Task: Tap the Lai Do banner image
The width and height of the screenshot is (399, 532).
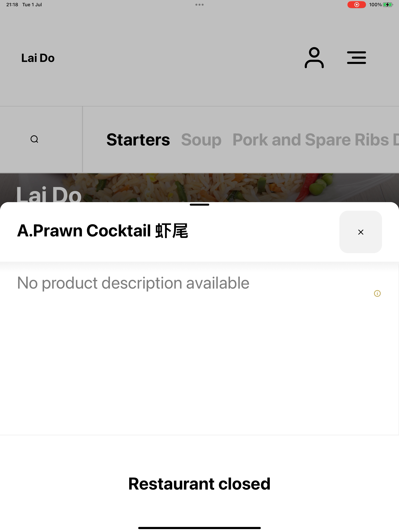Action: point(199,188)
